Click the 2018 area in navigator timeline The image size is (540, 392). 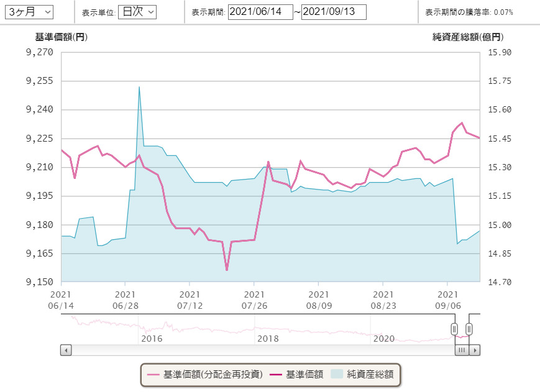(x=268, y=339)
